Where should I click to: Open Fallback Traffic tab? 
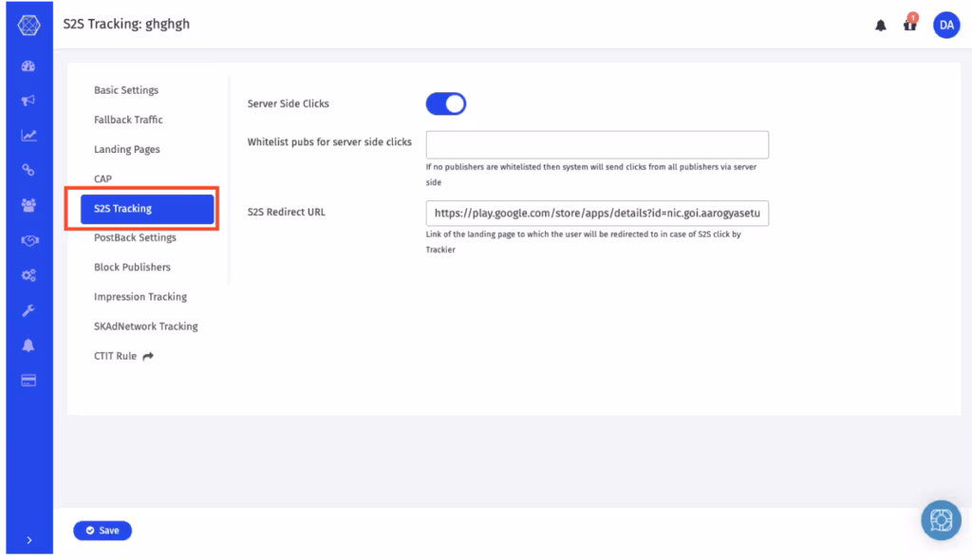click(x=128, y=120)
